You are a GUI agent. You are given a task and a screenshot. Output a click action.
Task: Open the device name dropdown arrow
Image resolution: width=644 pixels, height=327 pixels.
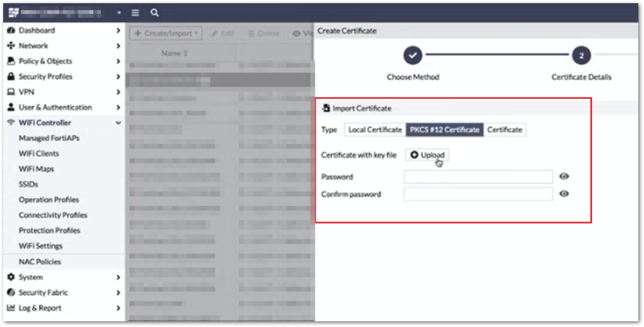pos(119,13)
